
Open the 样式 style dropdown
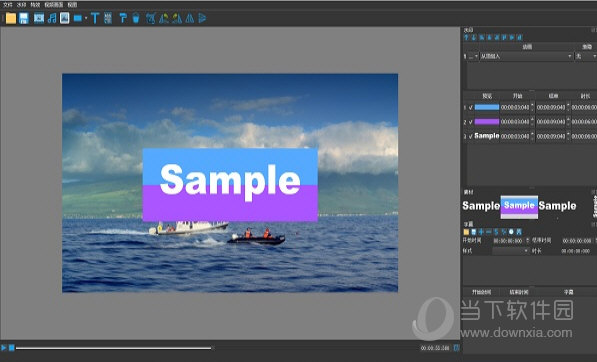point(511,250)
